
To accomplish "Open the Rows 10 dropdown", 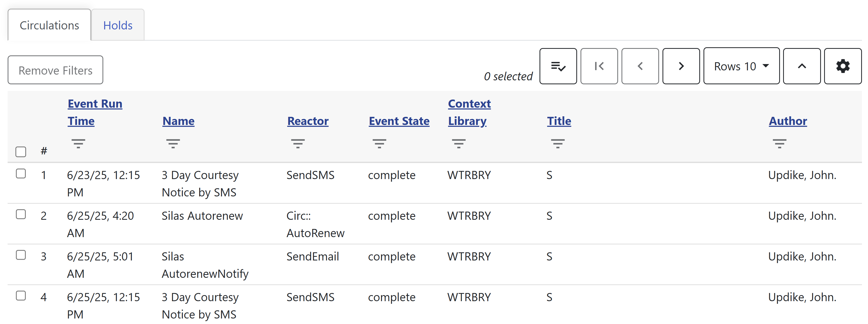I will pos(741,66).
